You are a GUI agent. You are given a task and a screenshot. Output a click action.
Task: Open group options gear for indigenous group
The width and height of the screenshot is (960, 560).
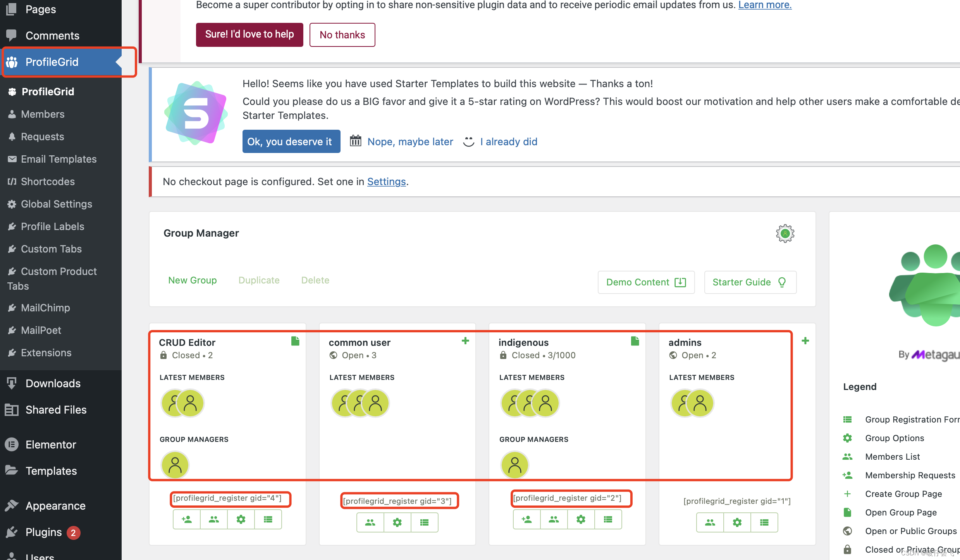pyautogui.click(x=581, y=519)
